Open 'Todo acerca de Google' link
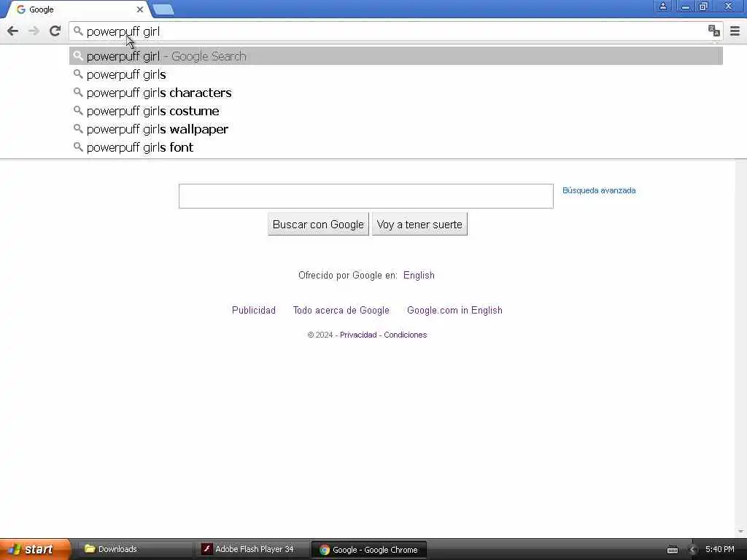 click(341, 310)
